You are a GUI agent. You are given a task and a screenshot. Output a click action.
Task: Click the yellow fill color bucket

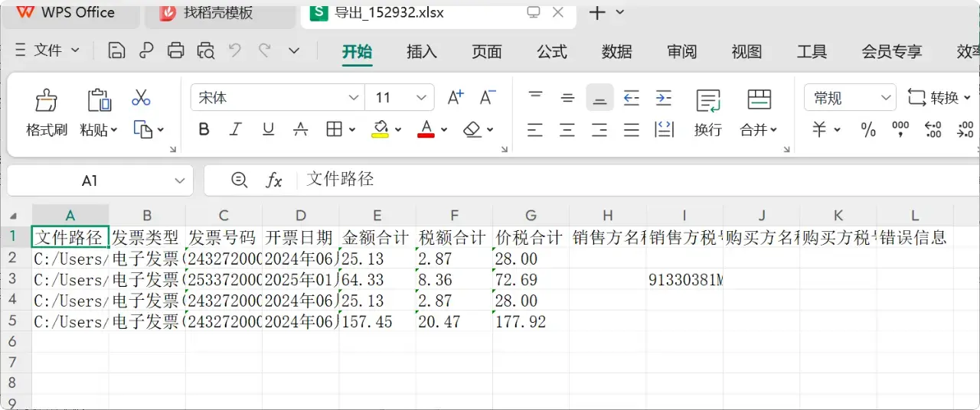point(380,129)
